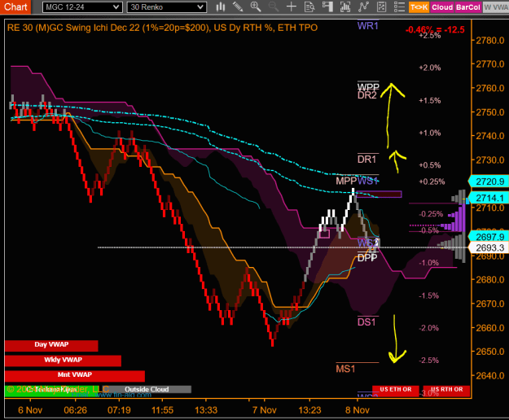
Task: Click the US ETH OR red button
Action: tap(396, 391)
